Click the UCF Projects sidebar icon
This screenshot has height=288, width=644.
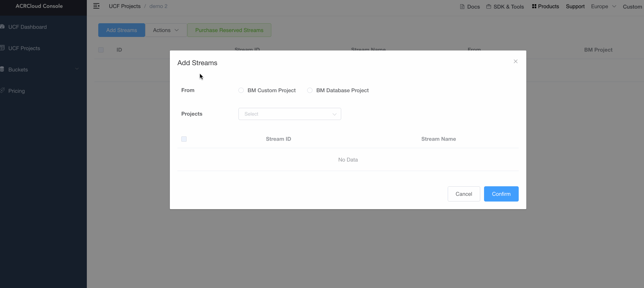click(x=2, y=48)
